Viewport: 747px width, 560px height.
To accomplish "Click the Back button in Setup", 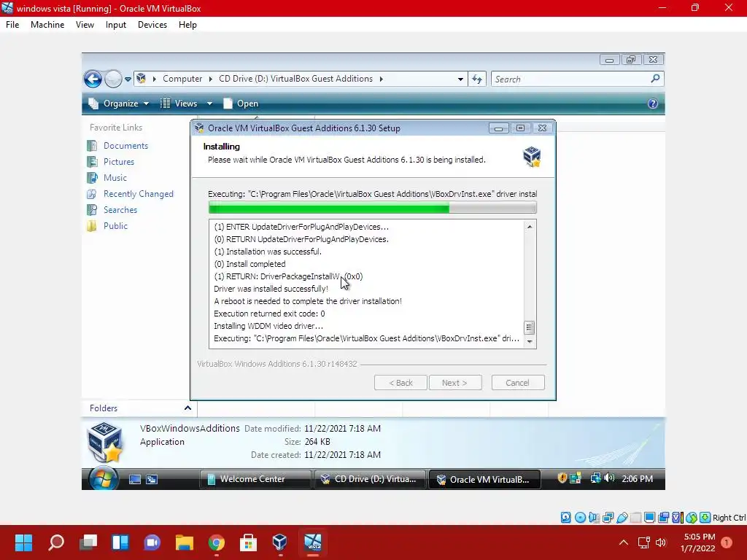I will point(400,382).
